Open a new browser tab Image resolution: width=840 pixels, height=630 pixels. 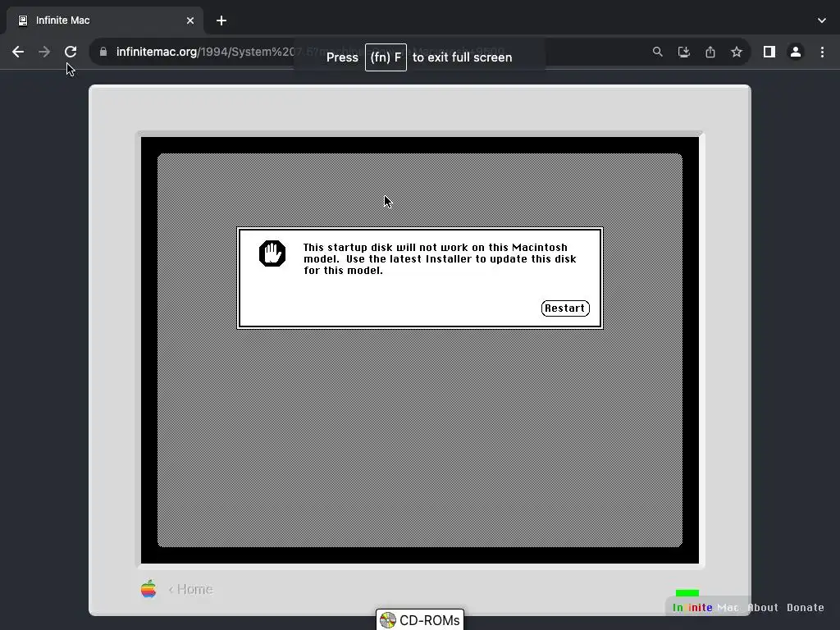tap(221, 21)
